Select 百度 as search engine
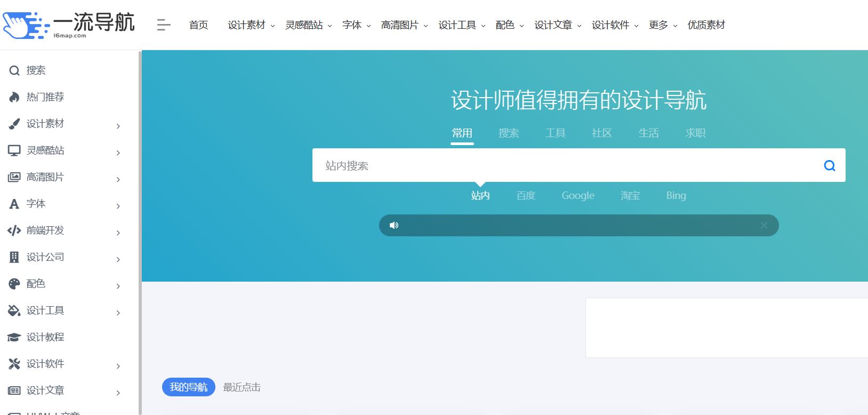The image size is (868, 415). (526, 196)
